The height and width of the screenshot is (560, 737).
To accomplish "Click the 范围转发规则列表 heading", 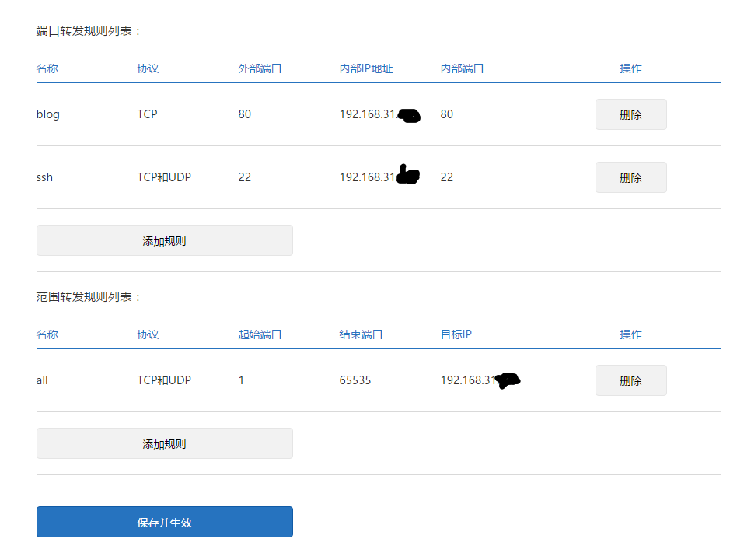I will pos(89,297).
